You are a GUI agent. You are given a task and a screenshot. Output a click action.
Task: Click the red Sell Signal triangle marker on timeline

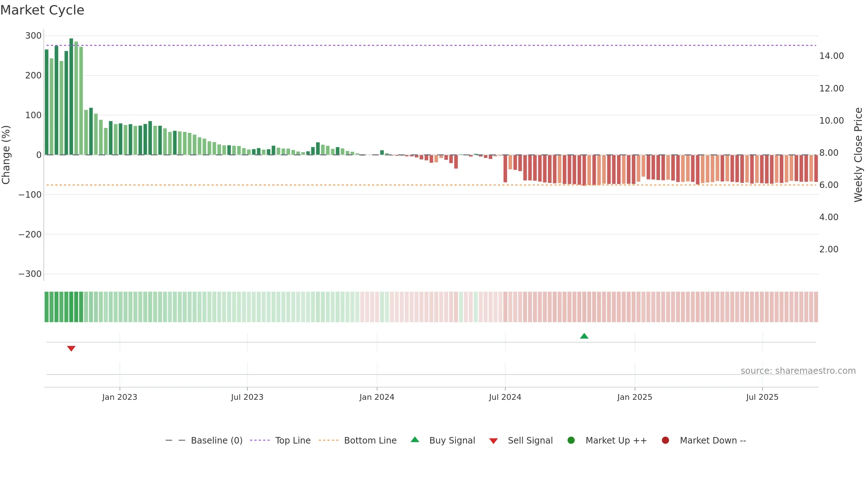(x=71, y=348)
